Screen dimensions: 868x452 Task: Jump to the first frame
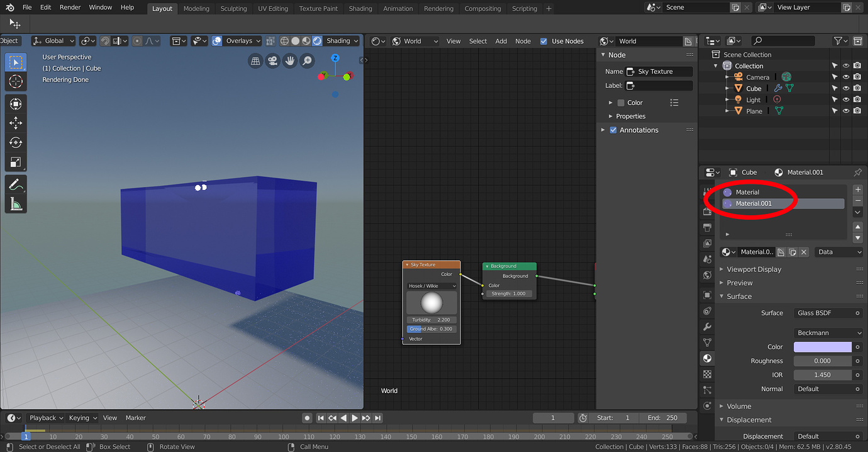point(321,418)
